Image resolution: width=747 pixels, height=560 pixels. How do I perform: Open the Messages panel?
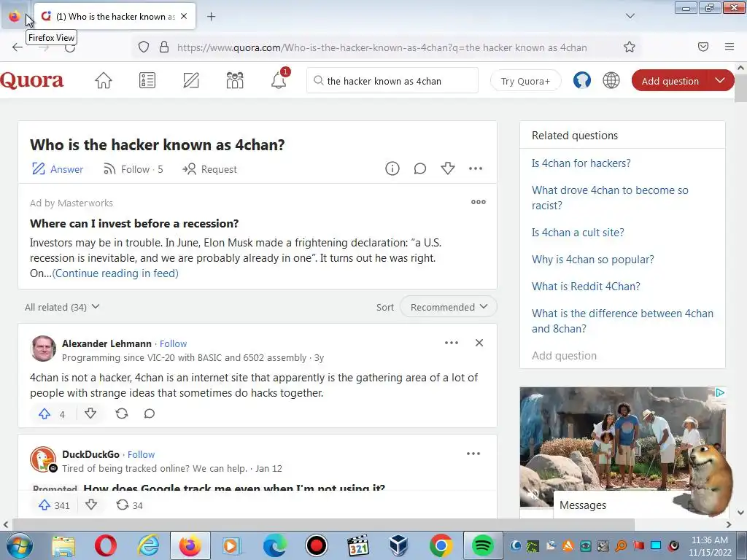pos(583,505)
